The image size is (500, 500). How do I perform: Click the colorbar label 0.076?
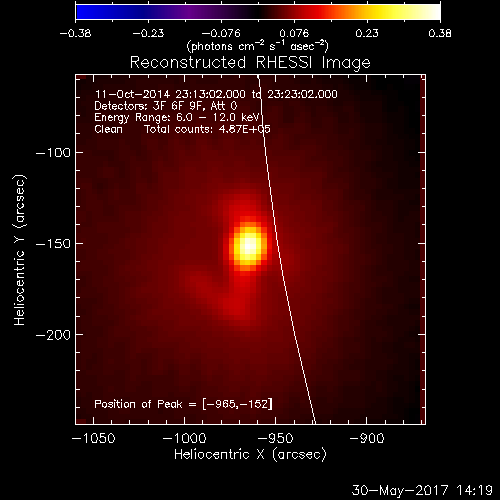[294, 33]
